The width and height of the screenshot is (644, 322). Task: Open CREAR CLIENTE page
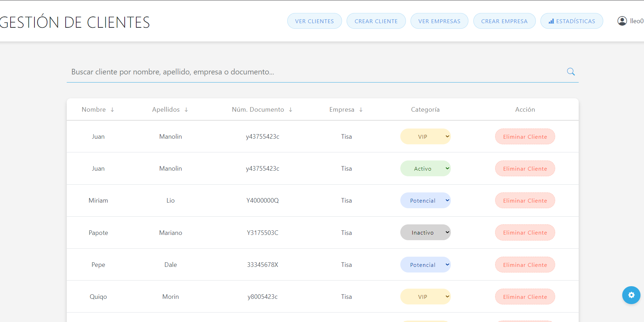pos(376,21)
